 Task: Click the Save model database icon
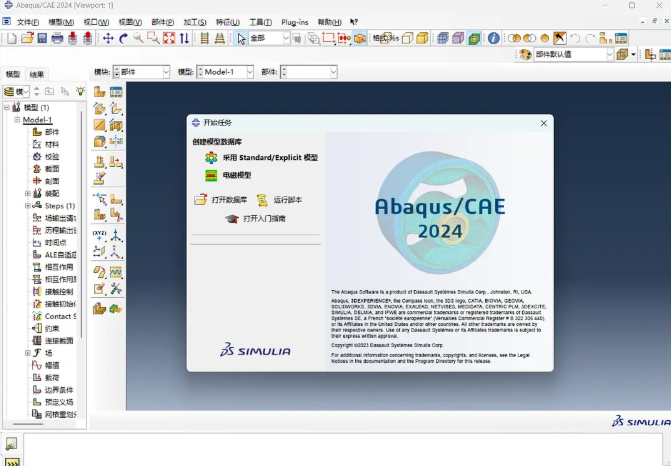42,38
